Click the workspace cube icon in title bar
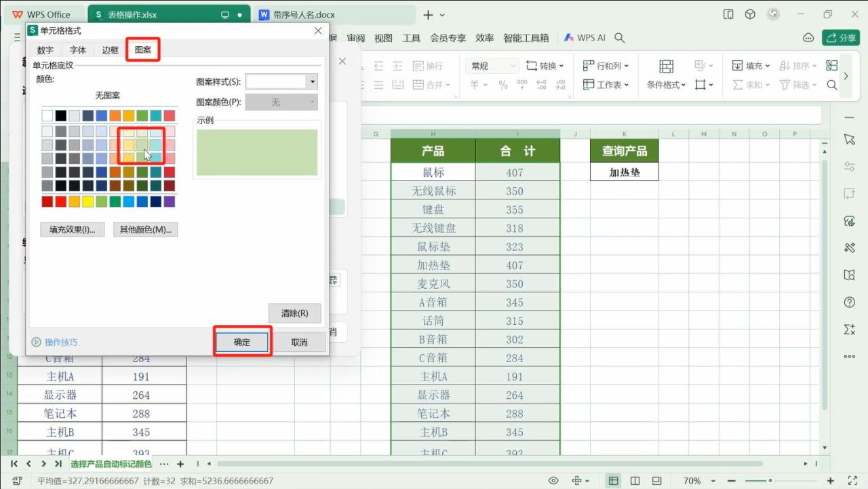Screen dimensions: 868x489 (x=750, y=14)
